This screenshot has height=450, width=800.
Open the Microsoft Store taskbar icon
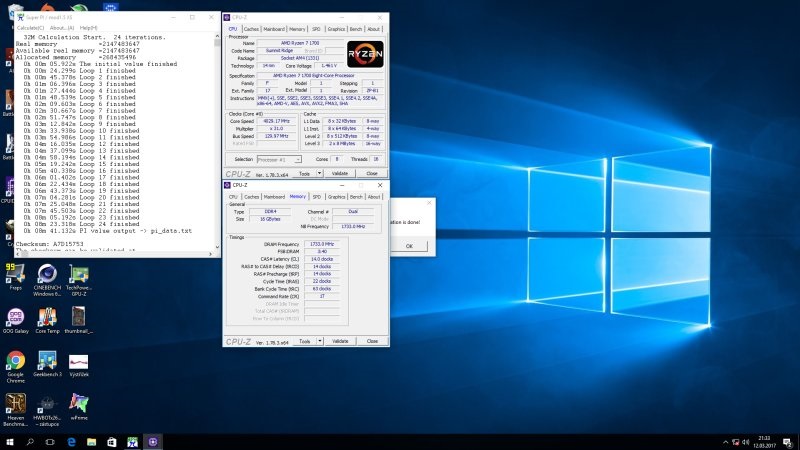(112, 442)
